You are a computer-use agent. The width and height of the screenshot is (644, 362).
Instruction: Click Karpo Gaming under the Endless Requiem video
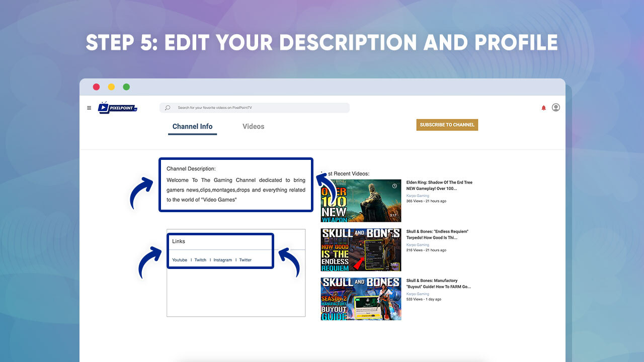pyautogui.click(x=418, y=244)
